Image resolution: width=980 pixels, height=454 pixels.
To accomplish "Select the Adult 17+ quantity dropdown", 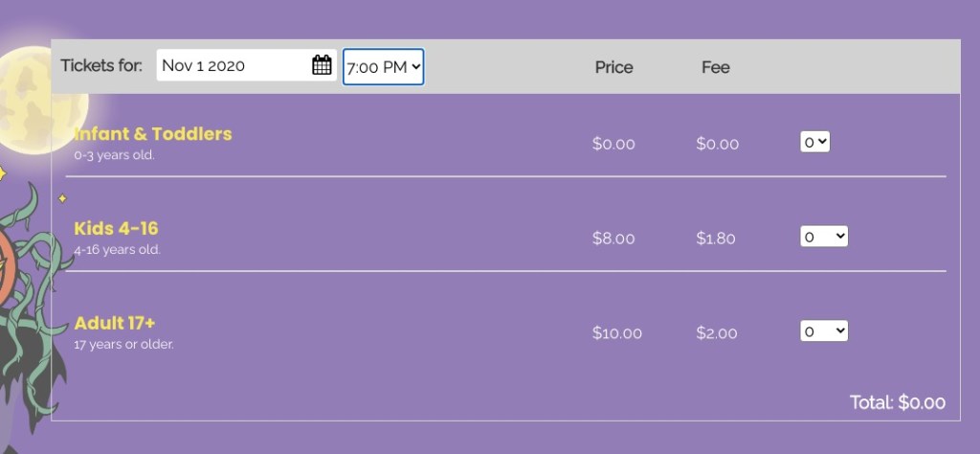I will pyautogui.click(x=824, y=331).
